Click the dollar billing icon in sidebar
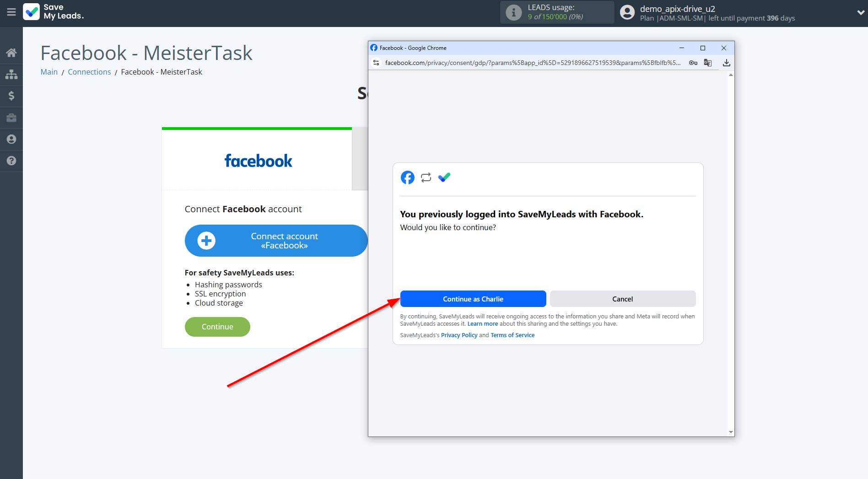Image resolution: width=868 pixels, height=479 pixels. pyautogui.click(x=11, y=96)
